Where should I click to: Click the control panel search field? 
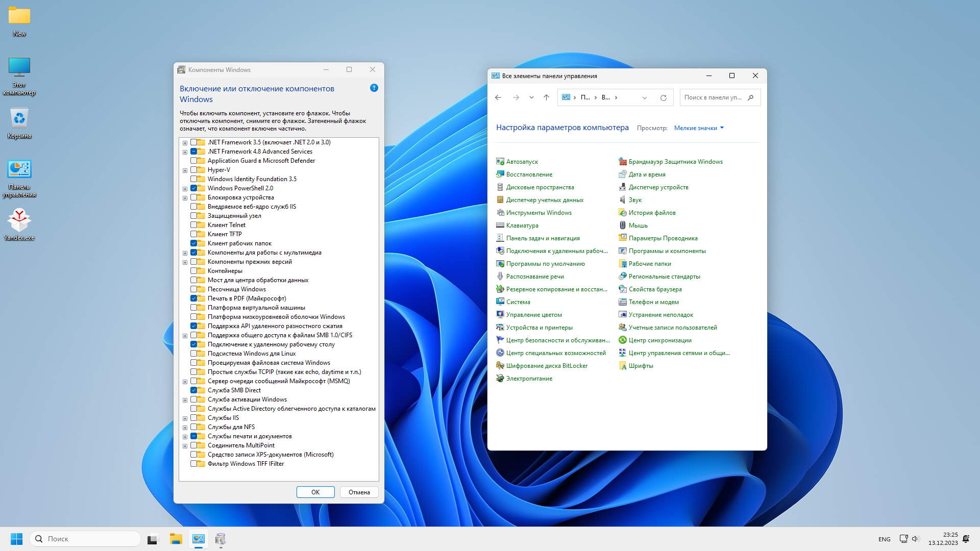[x=714, y=97]
